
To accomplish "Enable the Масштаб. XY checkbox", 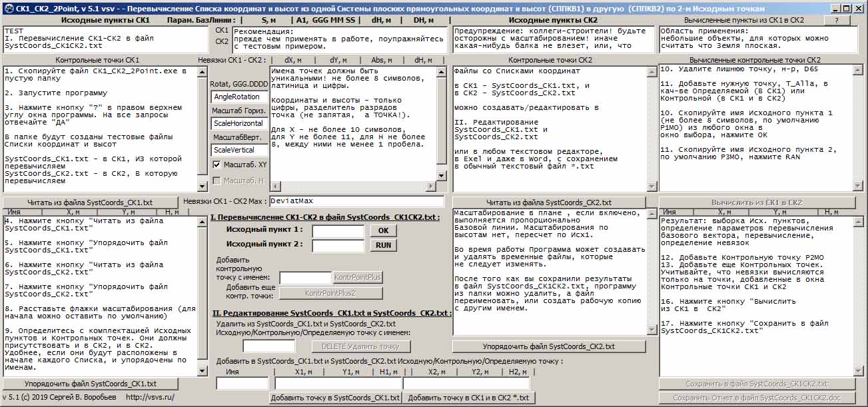I will (217, 165).
